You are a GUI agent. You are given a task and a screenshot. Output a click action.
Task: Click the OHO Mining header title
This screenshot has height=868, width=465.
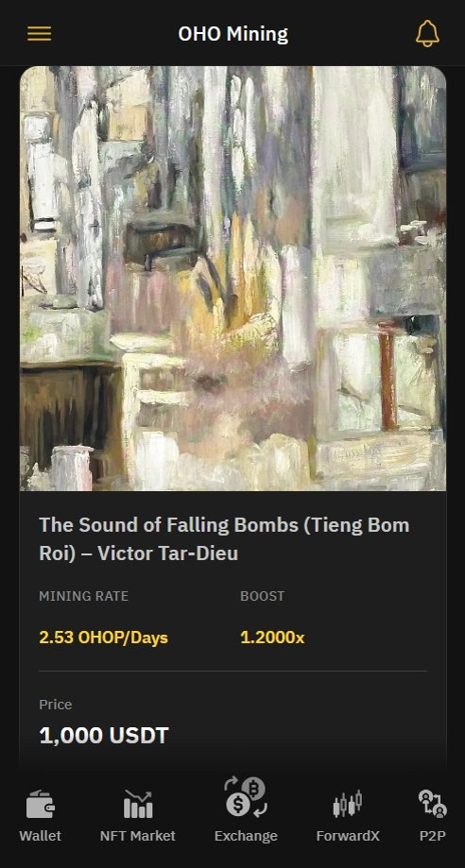click(232, 34)
